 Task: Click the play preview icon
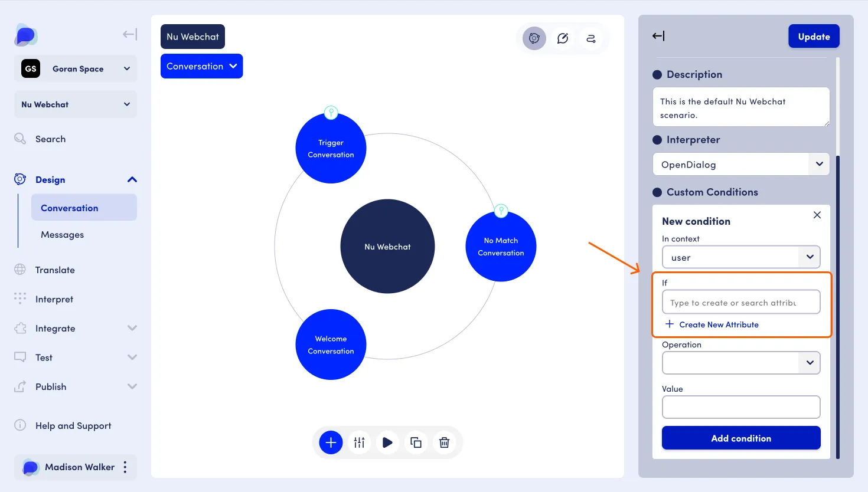[387, 442]
